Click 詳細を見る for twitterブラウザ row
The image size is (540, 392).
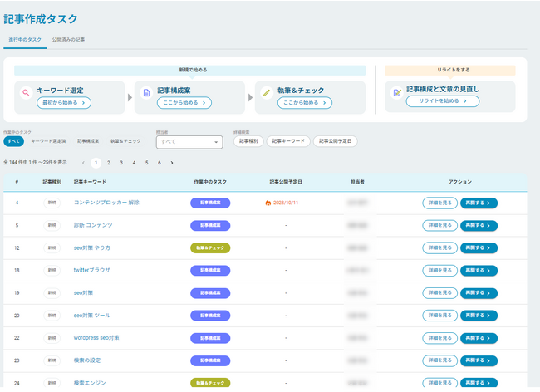tap(439, 271)
